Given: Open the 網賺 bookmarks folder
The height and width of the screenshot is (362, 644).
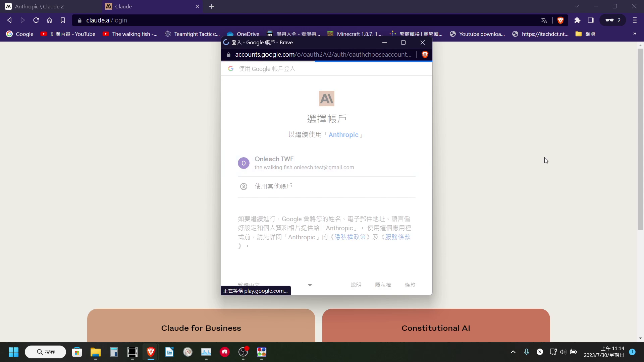Looking at the screenshot, I should coord(585,34).
